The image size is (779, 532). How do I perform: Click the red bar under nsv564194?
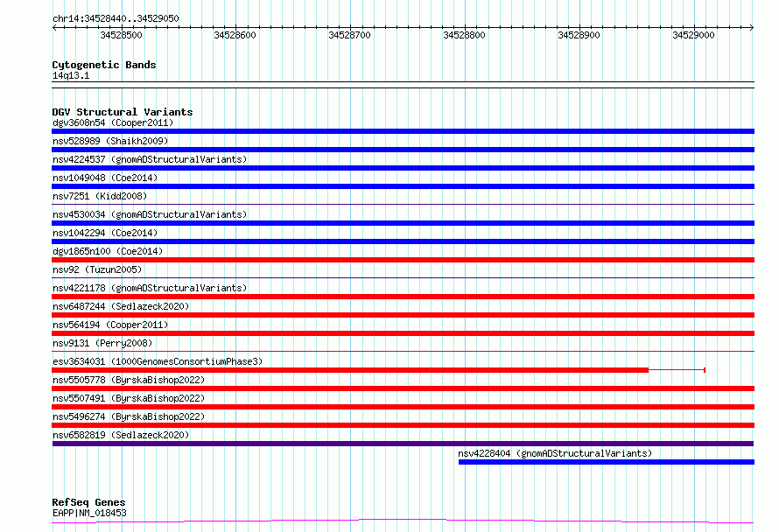[403, 333]
